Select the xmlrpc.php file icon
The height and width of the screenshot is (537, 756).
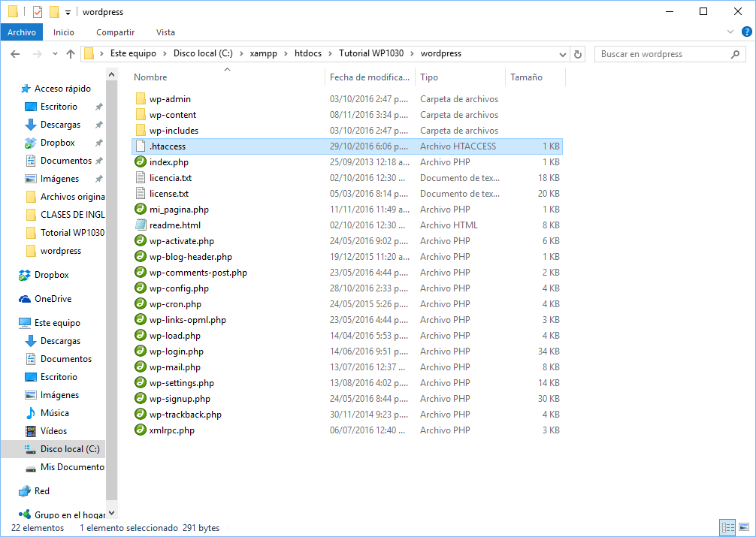tap(141, 430)
